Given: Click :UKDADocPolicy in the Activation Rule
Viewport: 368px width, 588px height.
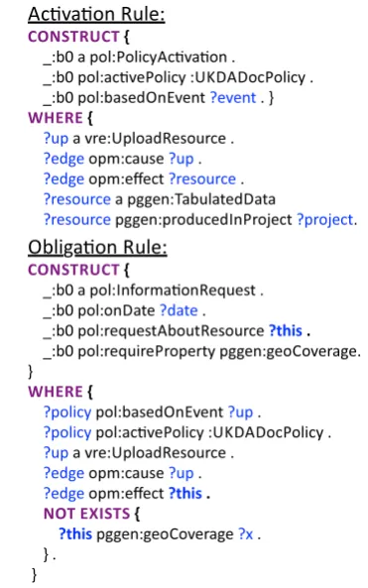Looking at the screenshot, I should 248,77.
